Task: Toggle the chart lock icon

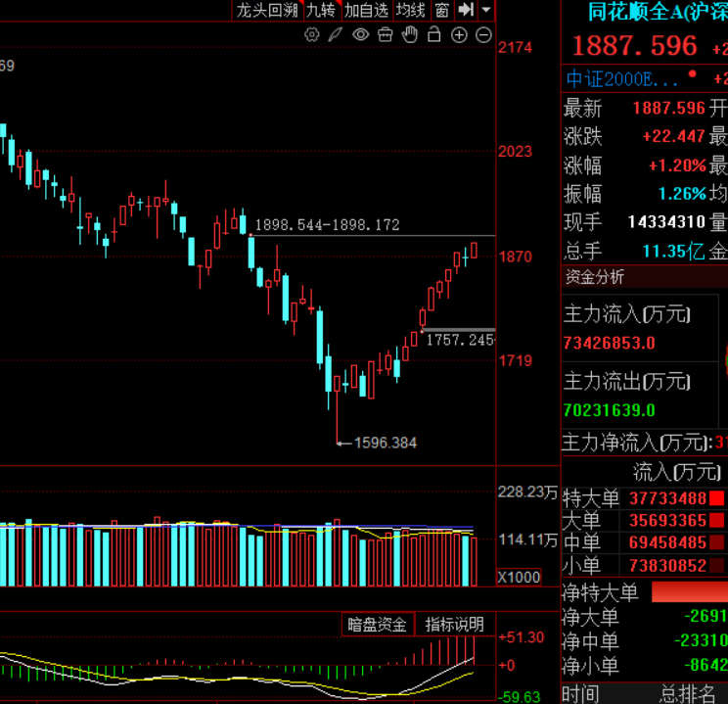Action: tap(433, 34)
